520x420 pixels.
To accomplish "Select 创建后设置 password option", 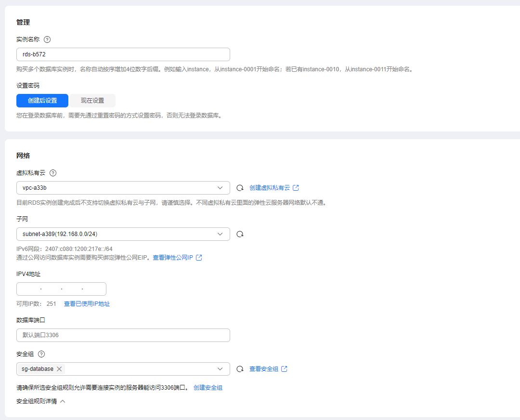I will tap(42, 101).
